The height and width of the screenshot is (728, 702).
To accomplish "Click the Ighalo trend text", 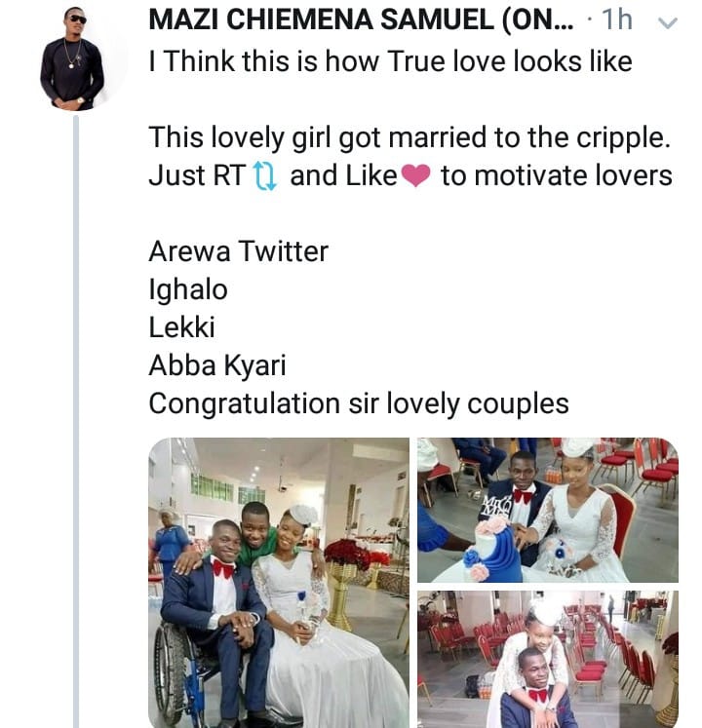I will coord(187,289).
